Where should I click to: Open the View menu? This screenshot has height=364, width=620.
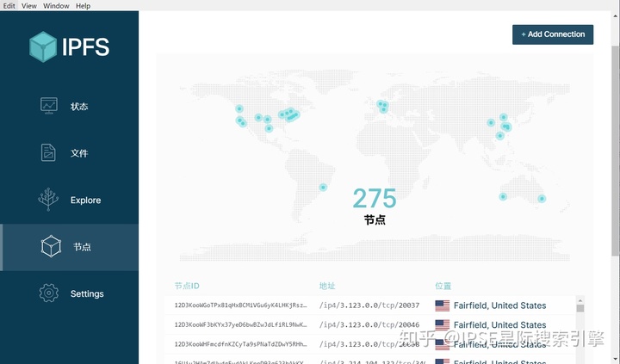pos(29,5)
